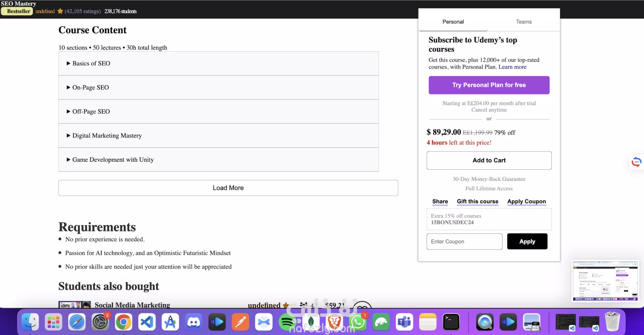Open the screenshot preview thumbnail
The image size is (644, 335).
pos(605,281)
